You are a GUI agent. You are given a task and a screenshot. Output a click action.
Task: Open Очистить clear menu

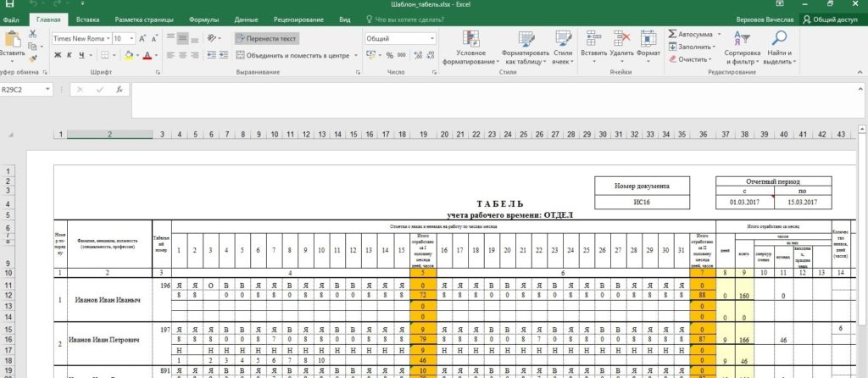[690, 59]
